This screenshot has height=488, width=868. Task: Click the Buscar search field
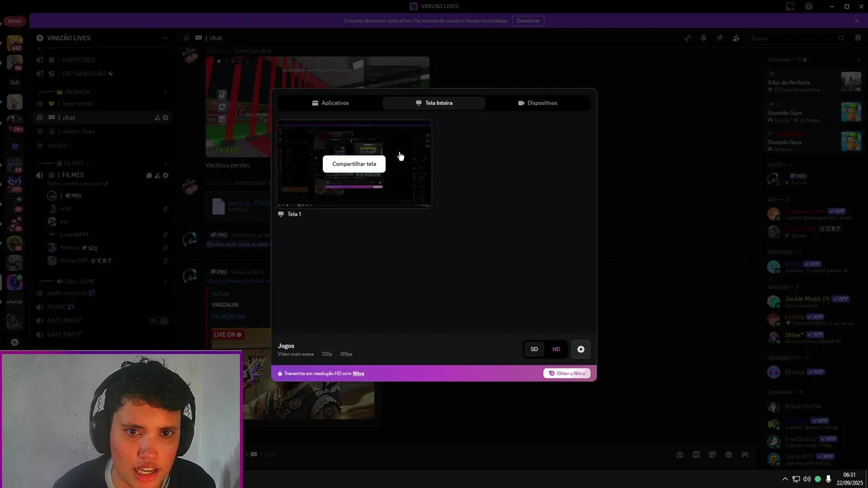pyautogui.click(x=797, y=38)
